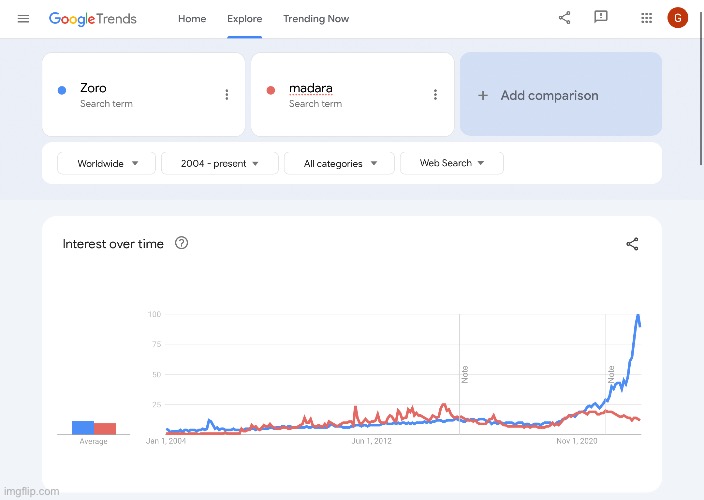Click the help icon beside Interest over time
The image size is (704, 500).
click(181, 243)
